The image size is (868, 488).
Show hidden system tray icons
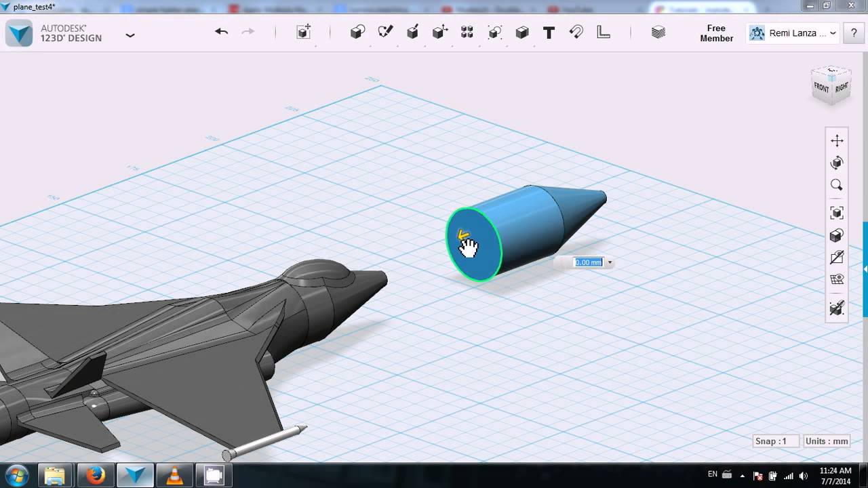pyautogui.click(x=742, y=476)
